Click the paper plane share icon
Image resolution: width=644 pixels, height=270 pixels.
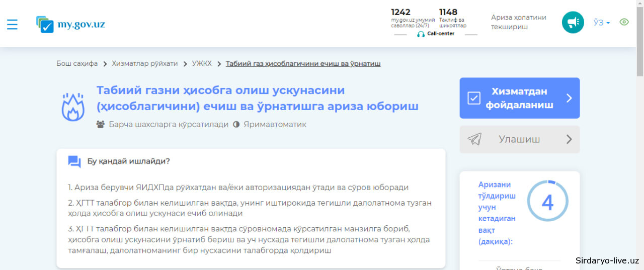474,139
